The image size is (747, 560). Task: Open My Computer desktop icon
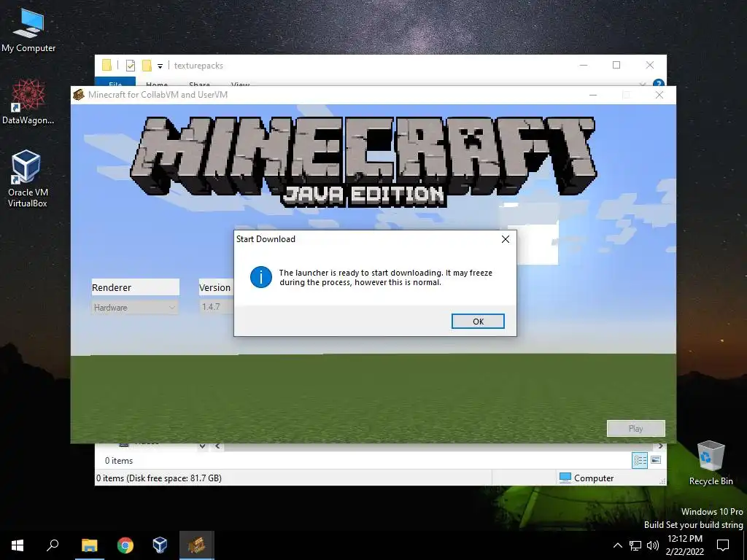pos(28,31)
